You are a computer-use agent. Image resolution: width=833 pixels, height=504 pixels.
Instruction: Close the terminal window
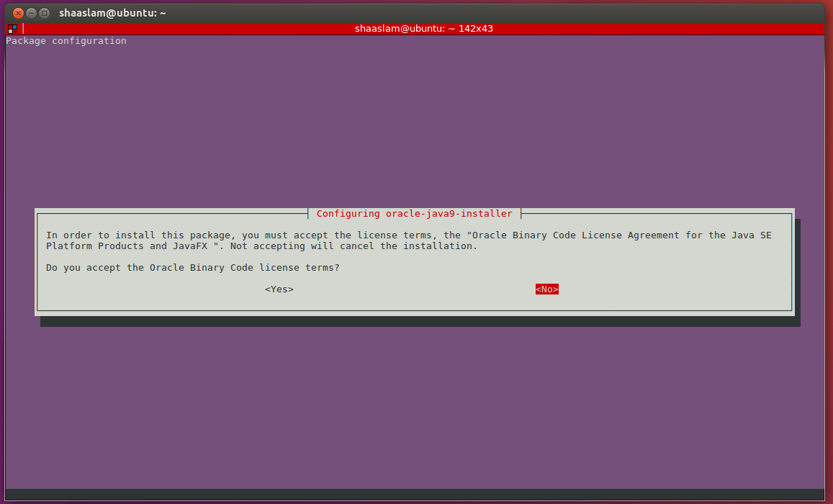[x=18, y=13]
